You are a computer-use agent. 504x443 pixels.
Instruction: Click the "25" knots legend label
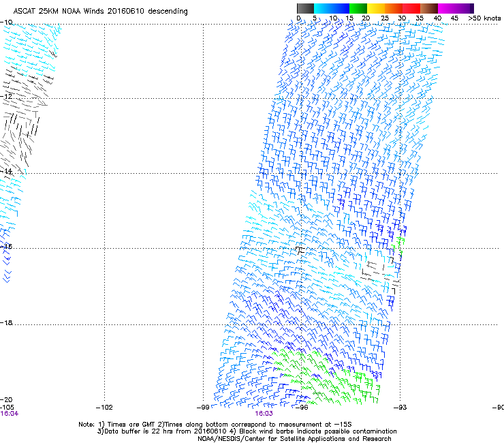[385, 18]
